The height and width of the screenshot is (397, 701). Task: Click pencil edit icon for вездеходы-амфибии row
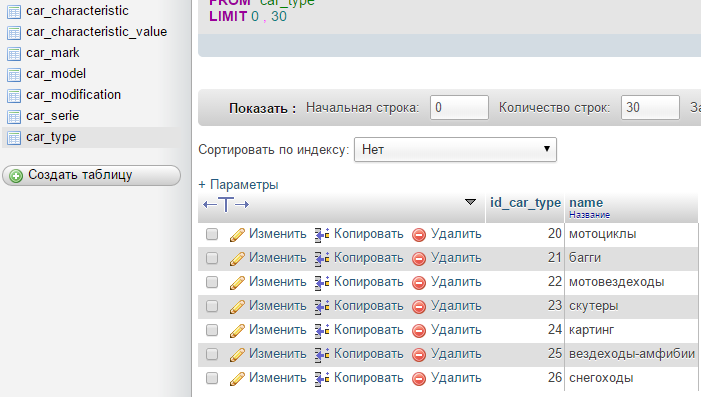pyautogui.click(x=237, y=355)
